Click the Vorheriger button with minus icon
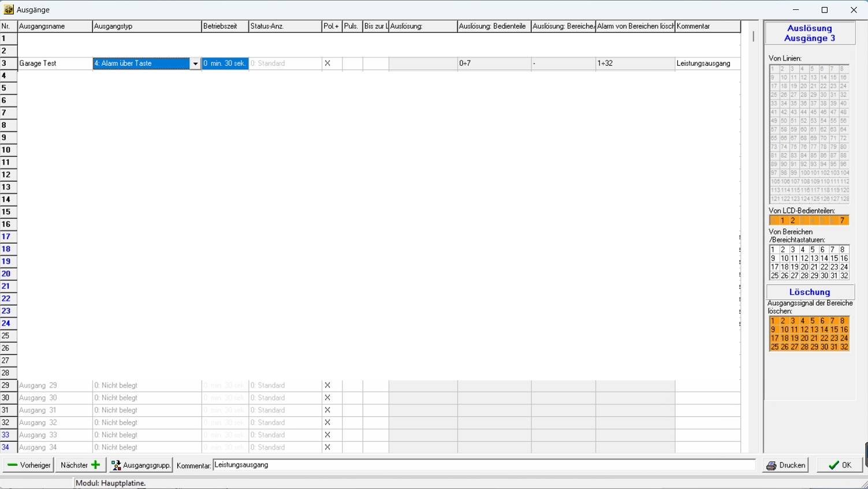The image size is (868, 489). [28, 465]
